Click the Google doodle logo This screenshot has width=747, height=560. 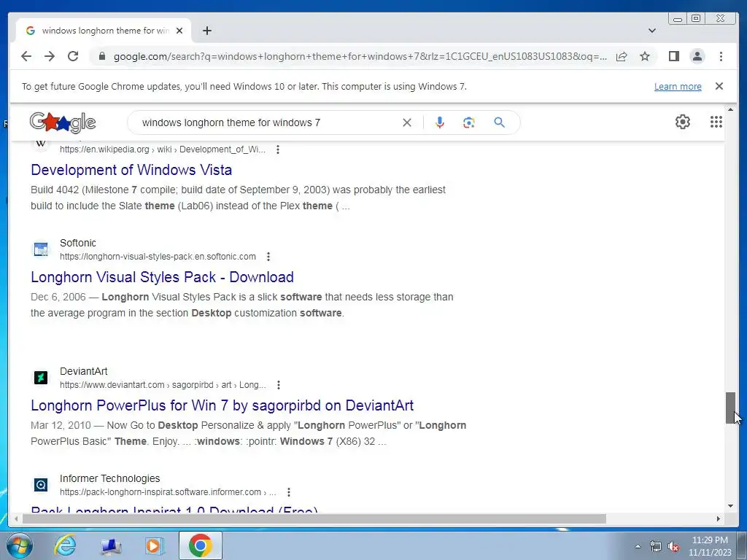pos(63,122)
